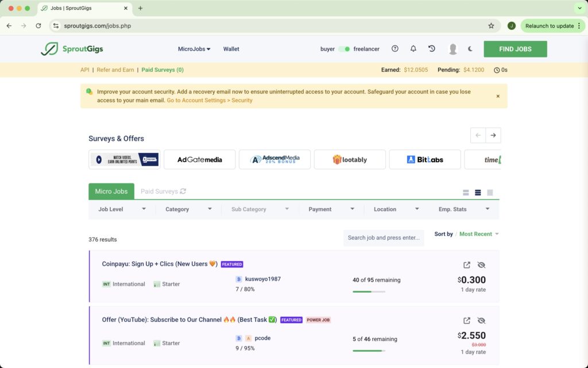
Task: Open the notifications bell
Action: pos(413,49)
